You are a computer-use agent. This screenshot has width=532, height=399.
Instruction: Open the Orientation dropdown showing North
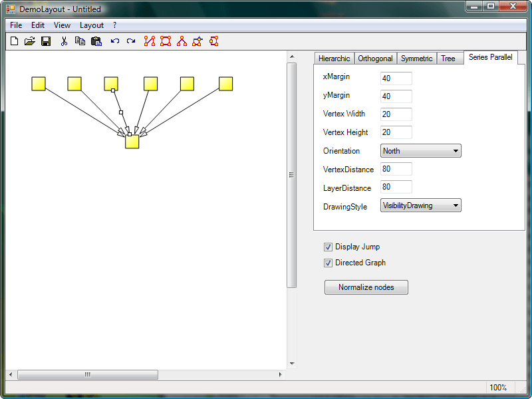click(421, 151)
